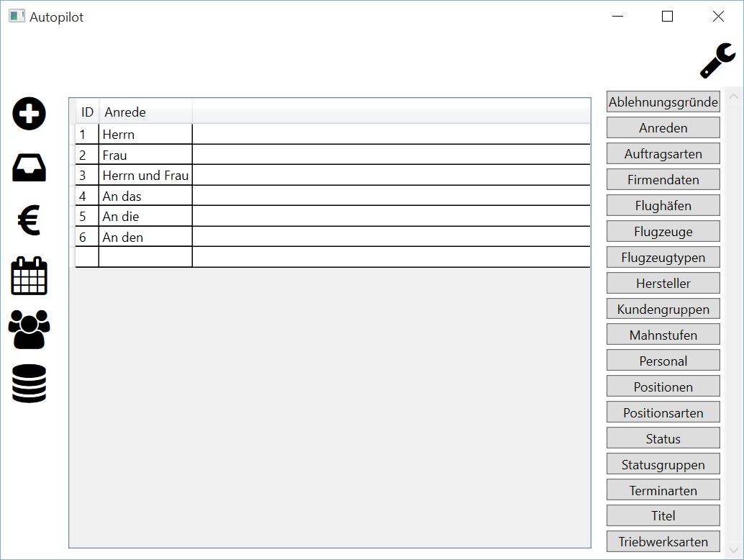Open the Ablehnungsgründe list
This screenshot has width=744, height=560.
(663, 102)
